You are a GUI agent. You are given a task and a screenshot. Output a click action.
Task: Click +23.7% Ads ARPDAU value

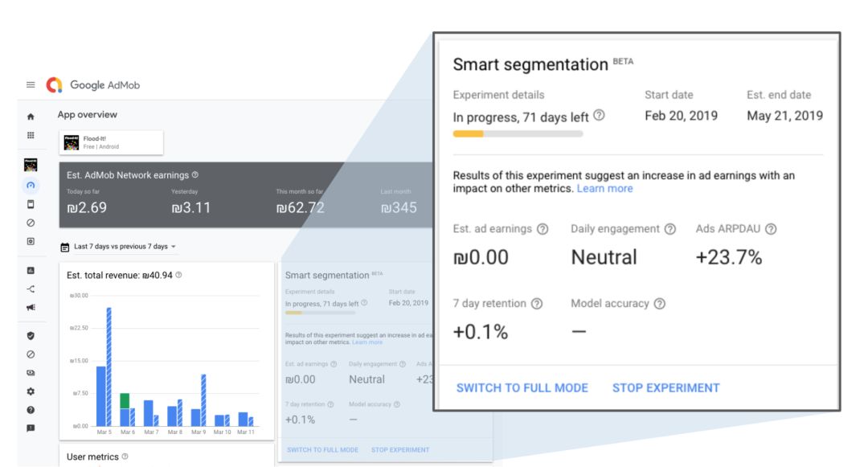pyautogui.click(x=728, y=257)
